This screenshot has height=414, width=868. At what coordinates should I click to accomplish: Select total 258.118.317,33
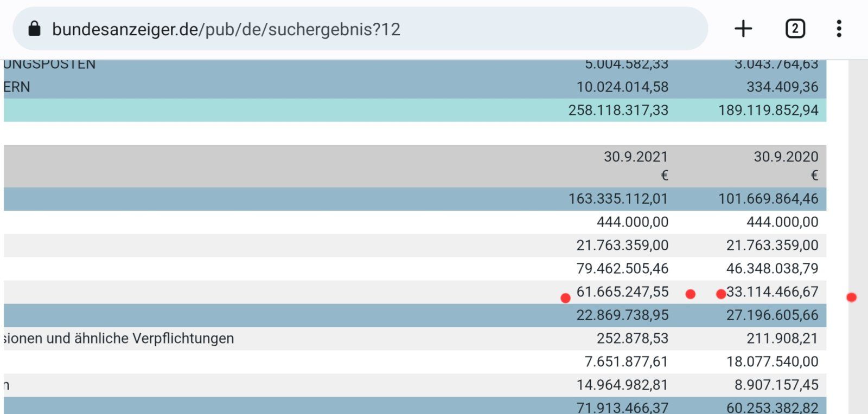point(618,110)
